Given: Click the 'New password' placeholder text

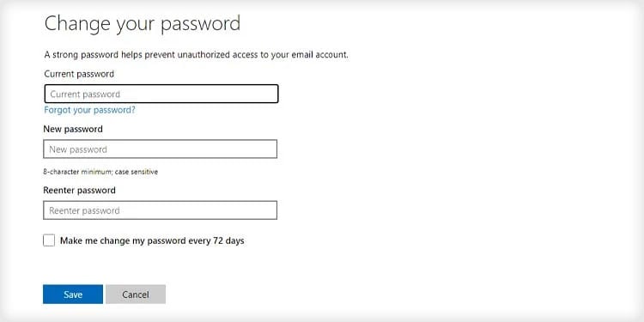Looking at the screenshot, I should (78, 149).
